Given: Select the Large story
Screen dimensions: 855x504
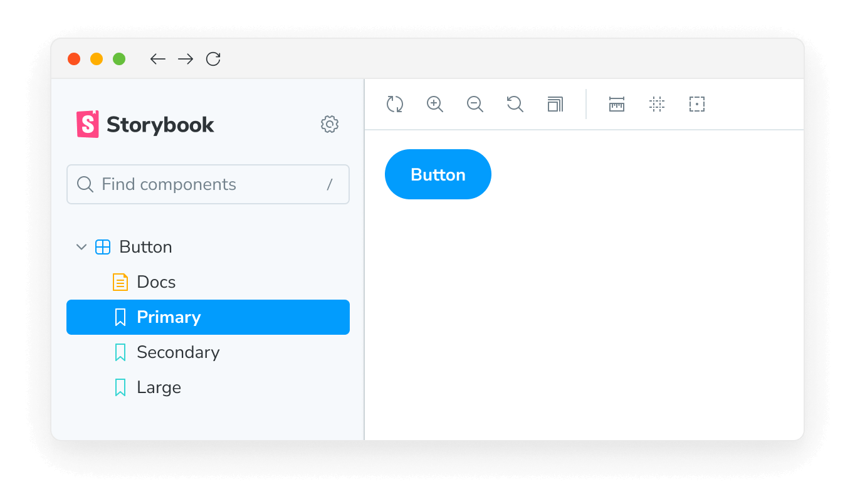Looking at the screenshot, I should [x=158, y=387].
